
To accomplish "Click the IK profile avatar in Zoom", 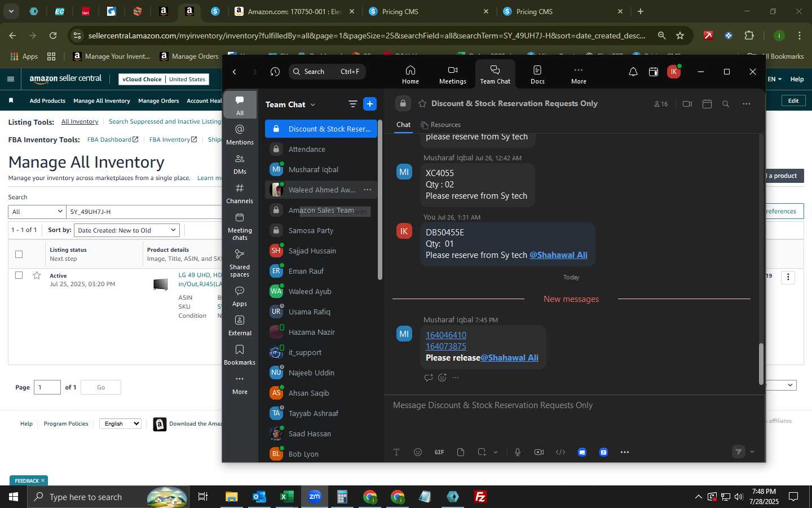I will pyautogui.click(x=673, y=72).
